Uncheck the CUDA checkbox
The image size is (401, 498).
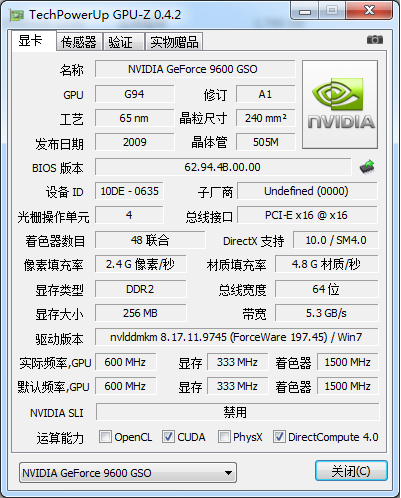click(x=168, y=437)
